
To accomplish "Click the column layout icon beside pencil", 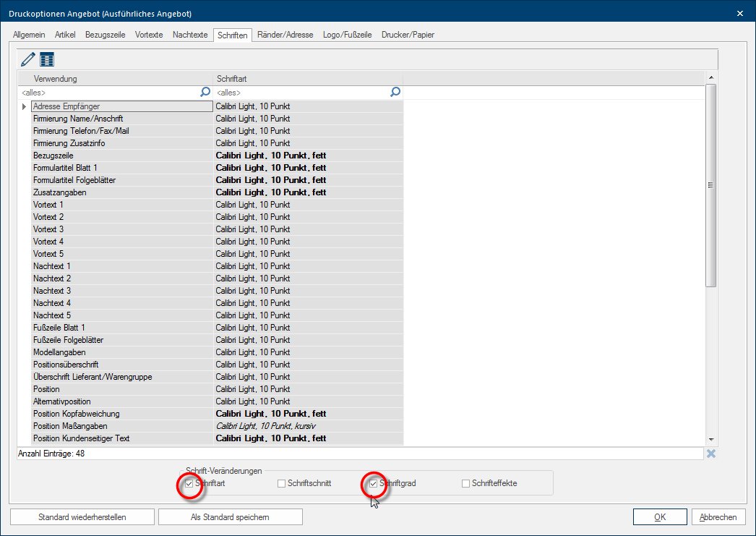I will [47, 60].
